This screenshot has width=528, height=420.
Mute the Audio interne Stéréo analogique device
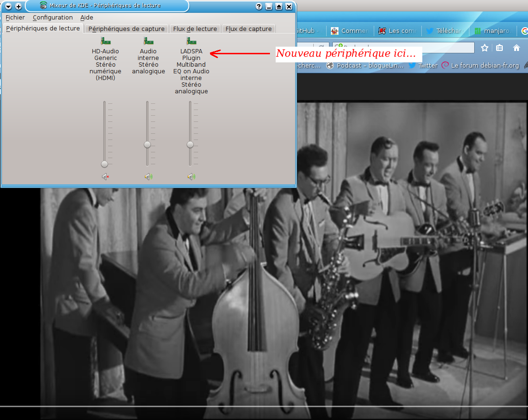(148, 177)
